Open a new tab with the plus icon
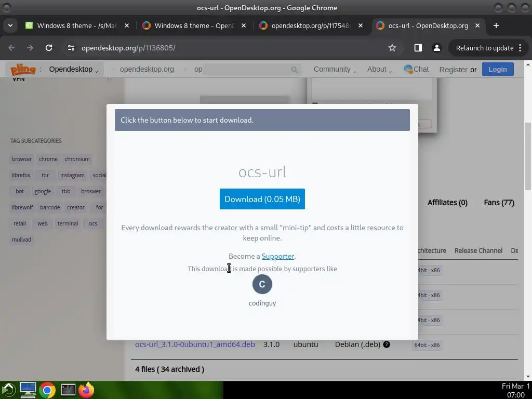The image size is (532, 399). point(496,25)
